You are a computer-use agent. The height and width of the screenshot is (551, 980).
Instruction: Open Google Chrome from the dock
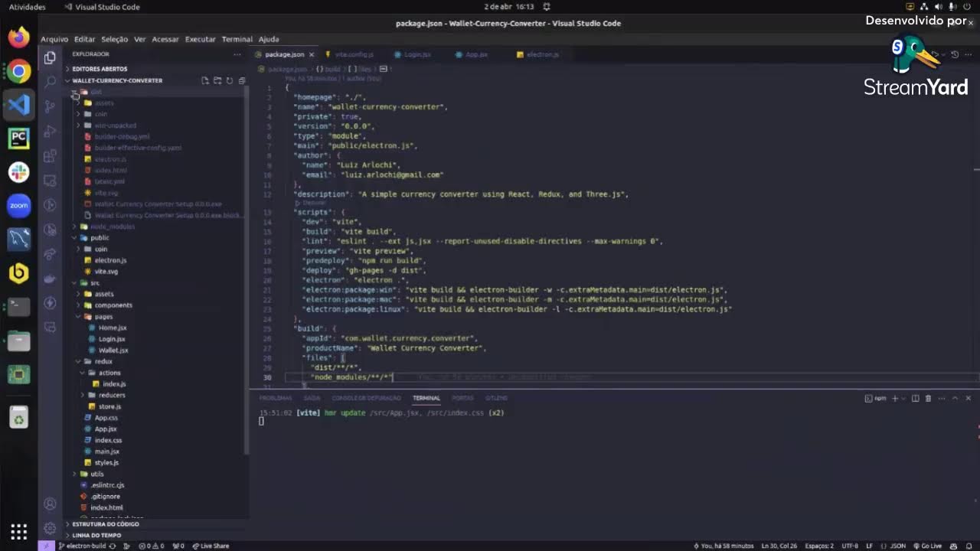(x=19, y=72)
